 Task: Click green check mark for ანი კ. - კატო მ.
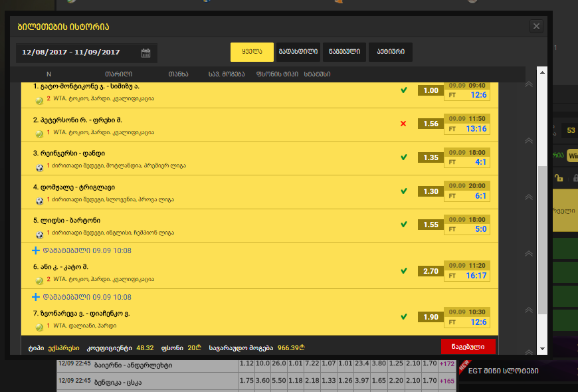point(404,270)
